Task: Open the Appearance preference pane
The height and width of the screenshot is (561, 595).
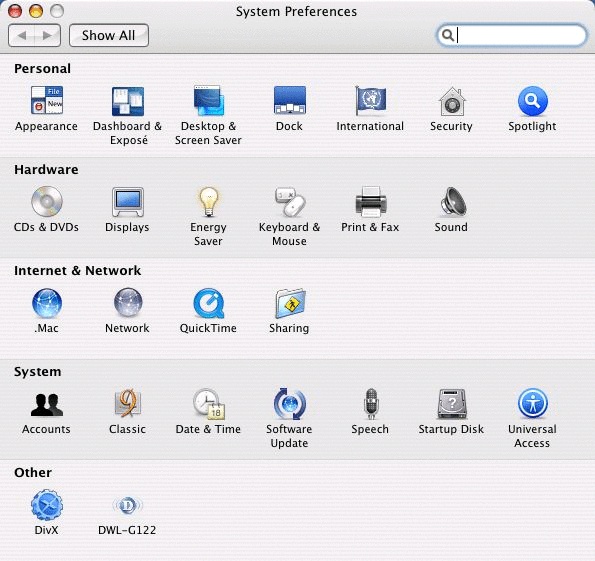Action: [47, 101]
